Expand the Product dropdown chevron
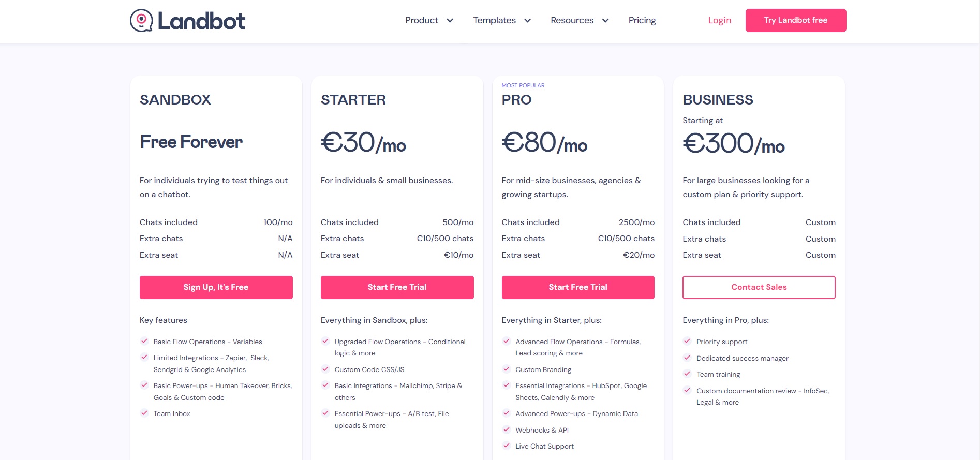The image size is (980, 460). (450, 21)
